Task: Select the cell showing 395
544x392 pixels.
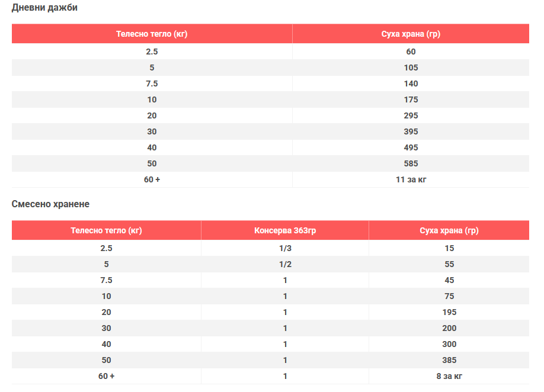Action: [x=411, y=131]
